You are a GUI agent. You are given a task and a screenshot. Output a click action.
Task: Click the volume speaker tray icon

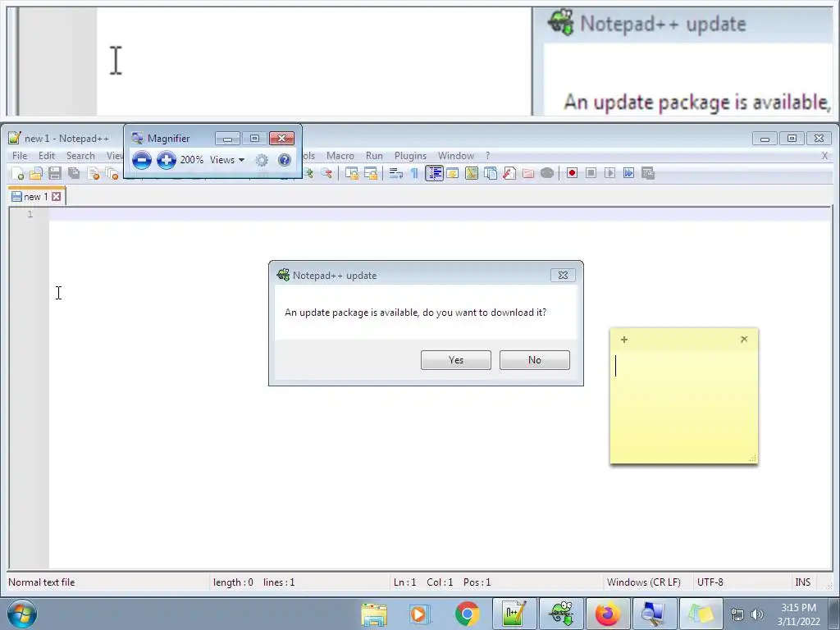[x=757, y=614]
